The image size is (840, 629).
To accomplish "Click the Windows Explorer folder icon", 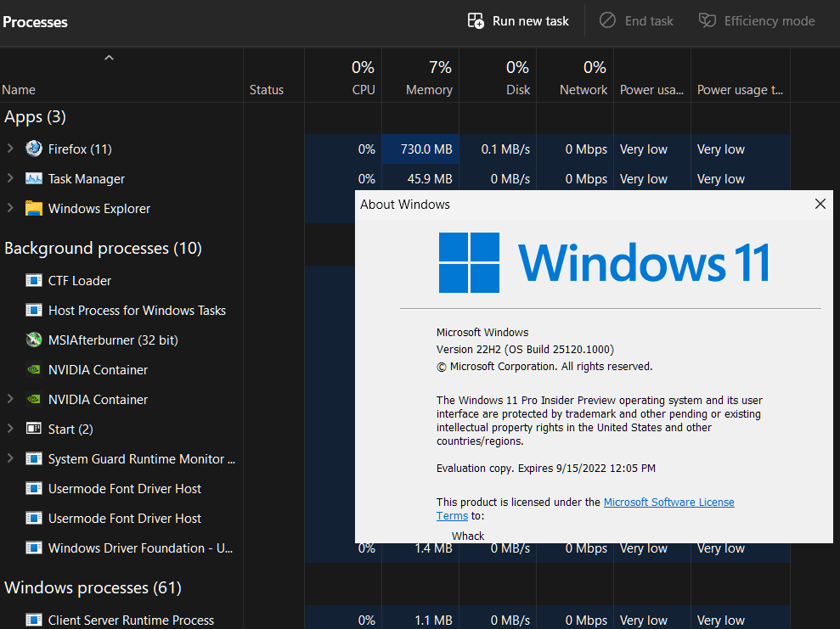I will (34, 208).
